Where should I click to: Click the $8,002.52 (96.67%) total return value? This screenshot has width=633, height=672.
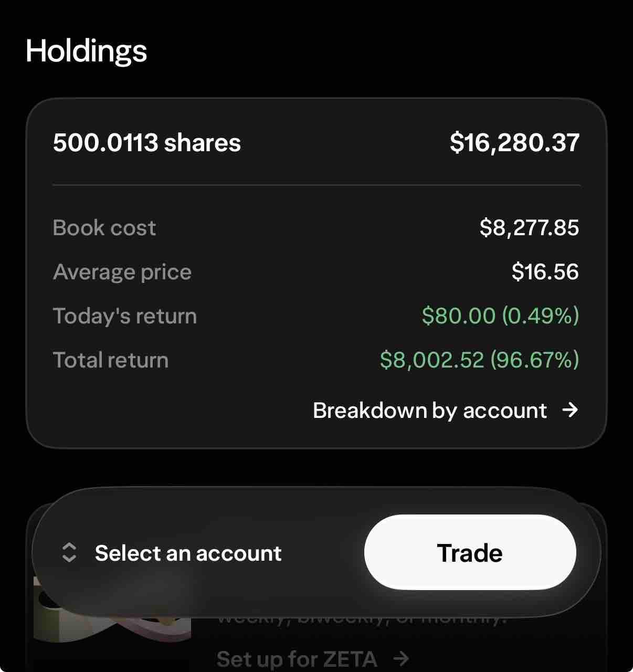(x=479, y=360)
